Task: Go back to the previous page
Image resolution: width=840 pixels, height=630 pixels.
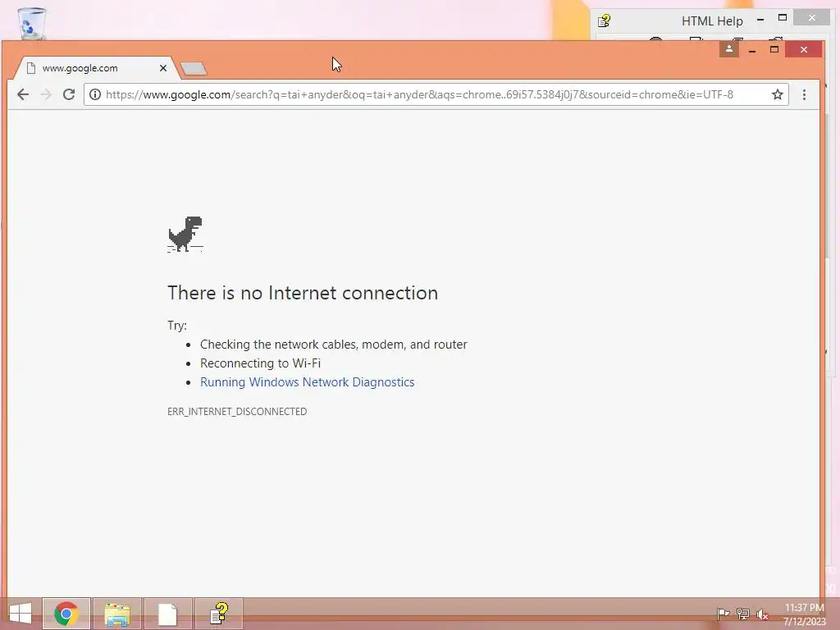Action: tap(22, 95)
